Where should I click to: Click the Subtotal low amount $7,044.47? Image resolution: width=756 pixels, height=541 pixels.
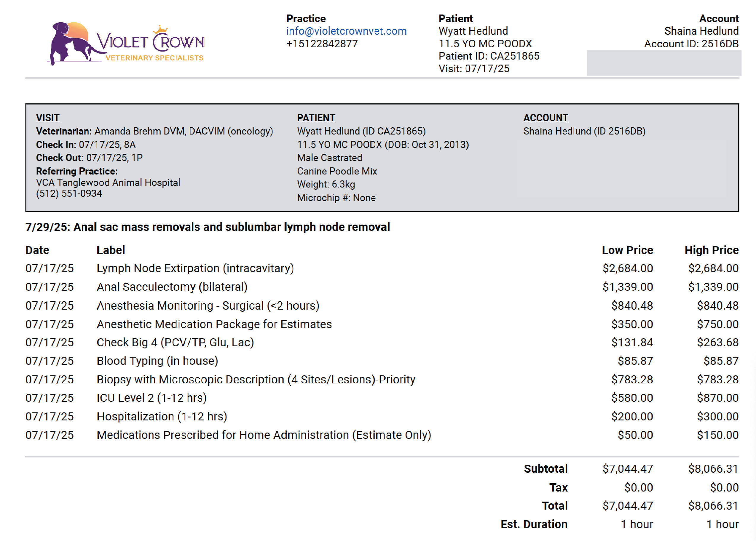pyautogui.click(x=627, y=469)
